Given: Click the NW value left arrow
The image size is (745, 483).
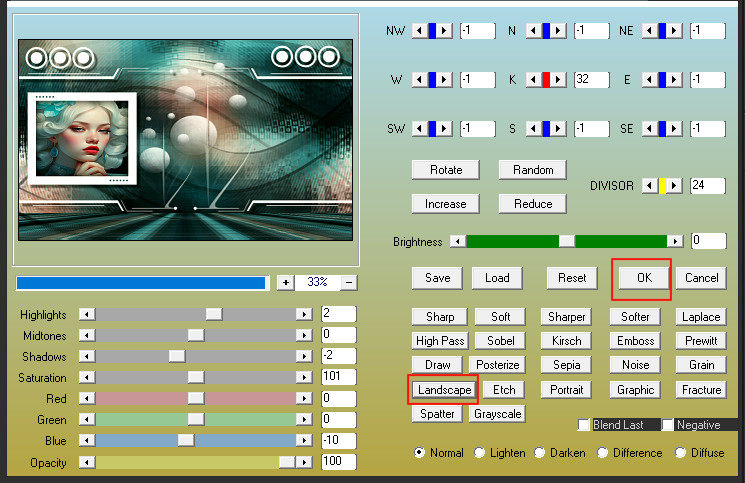Looking at the screenshot, I should pyautogui.click(x=418, y=31).
